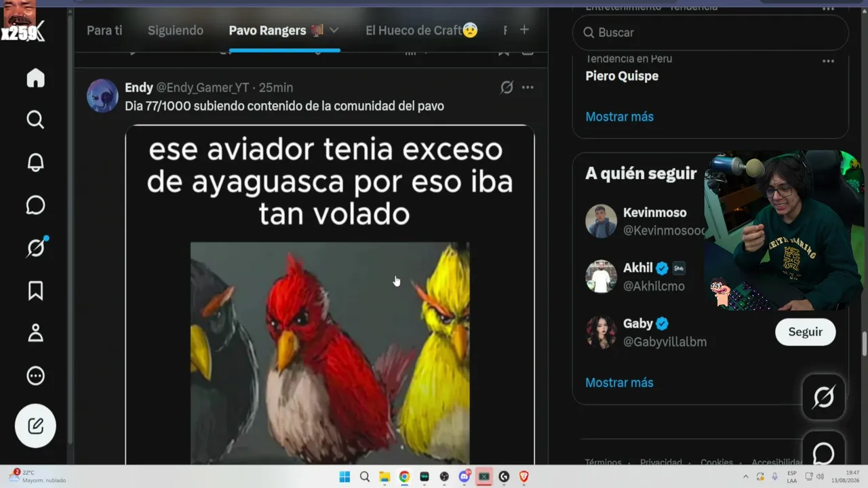The image size is (868, 488).
Task: Open Gaby's avatar in who to follow
Action: click(601, 332)
